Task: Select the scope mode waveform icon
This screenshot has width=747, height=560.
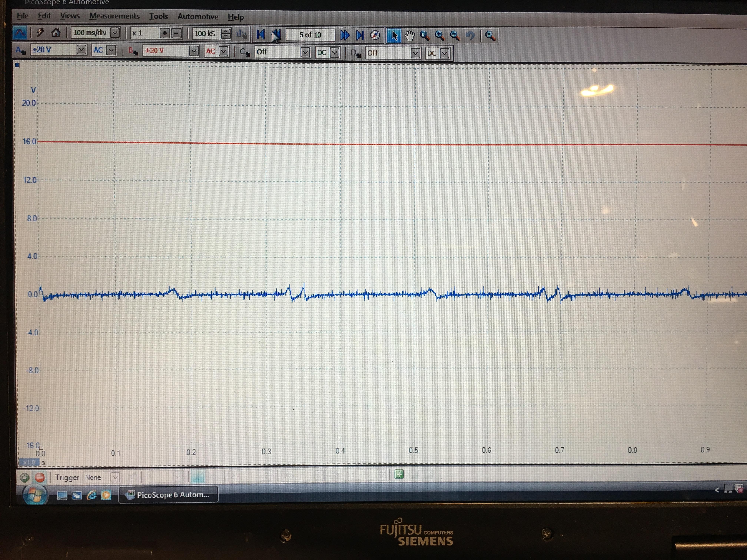Action: click(x=20, y=33)
